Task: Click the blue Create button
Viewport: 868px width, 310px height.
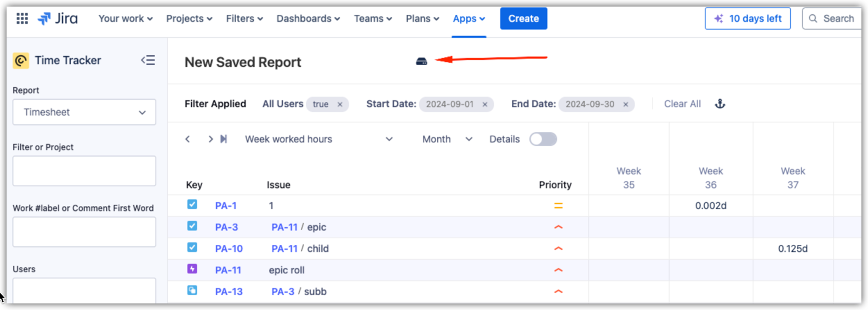Action: point(523,19)
